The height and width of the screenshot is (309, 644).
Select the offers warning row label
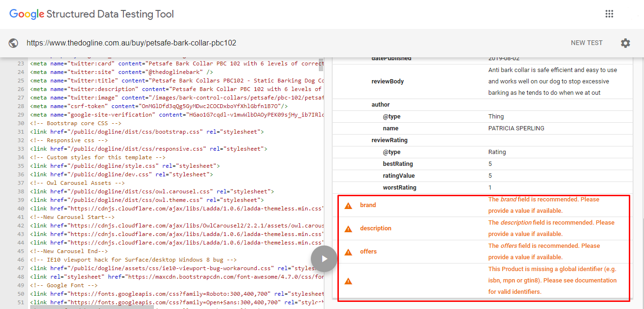(368, 252)
